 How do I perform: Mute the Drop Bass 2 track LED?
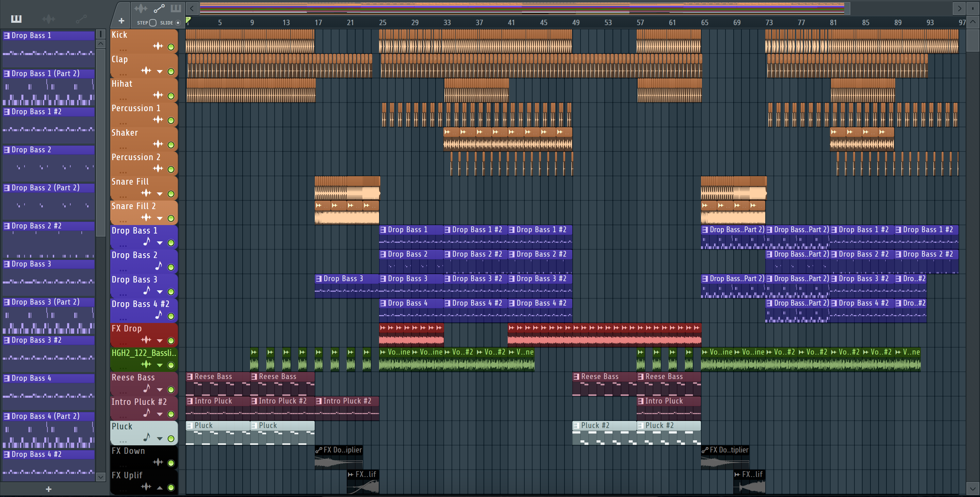(171, 267)
